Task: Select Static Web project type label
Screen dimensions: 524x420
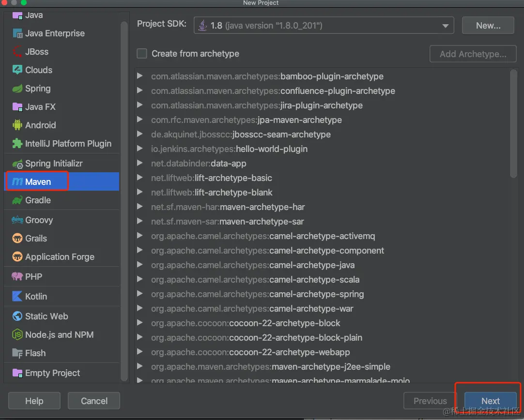Action: point(46,316)
